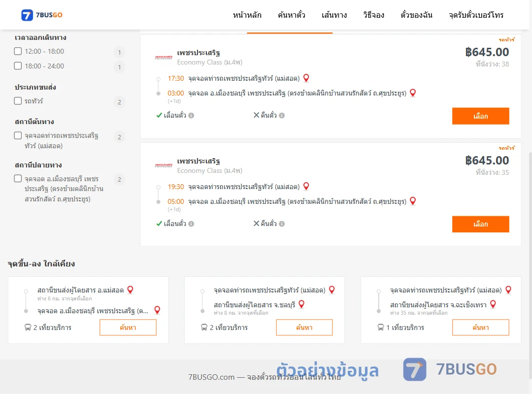This screenshot has height=394, width=532.
Task: Click the ฿645.00 price with 38 seats
Action: (487, 52)
